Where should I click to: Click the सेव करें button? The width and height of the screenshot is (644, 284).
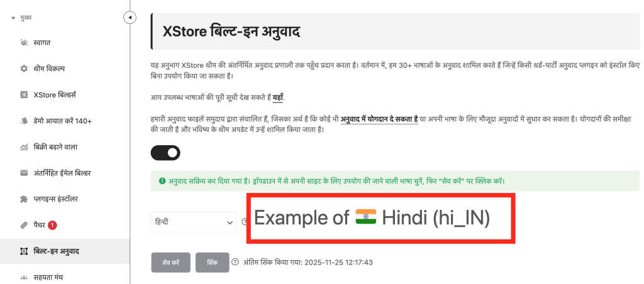(x=170, y=263)
